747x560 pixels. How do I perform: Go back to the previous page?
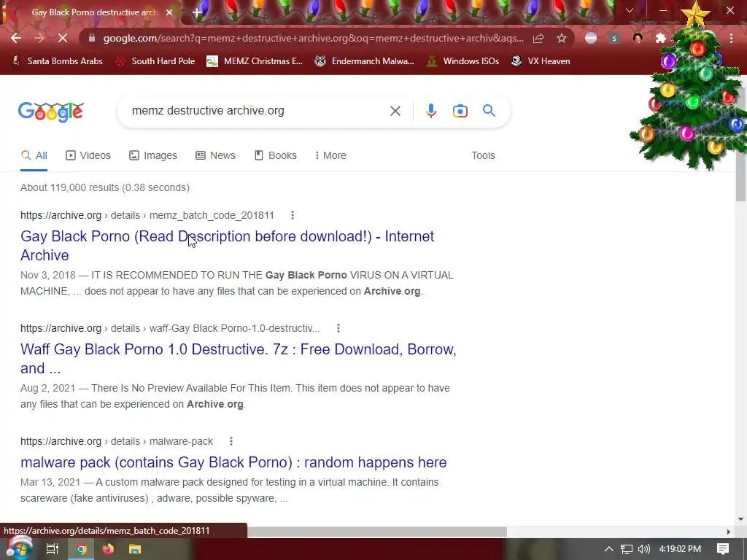(16, 38)
